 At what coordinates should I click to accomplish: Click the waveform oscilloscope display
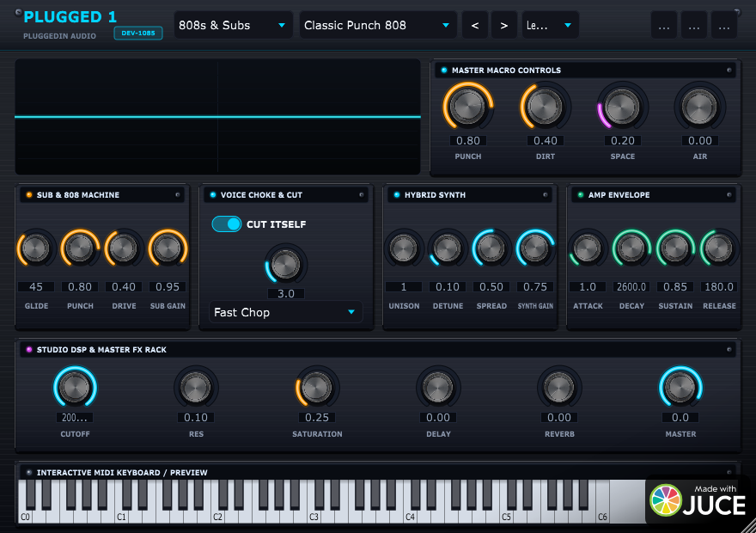coord(218,117)
